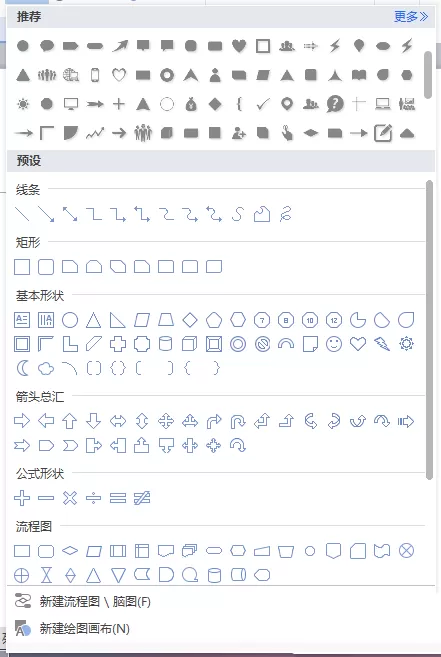The height and width of the screenshot is (657, 441).
Task: Click the recommended section scrollbar thumb
Action: (428, 75)
